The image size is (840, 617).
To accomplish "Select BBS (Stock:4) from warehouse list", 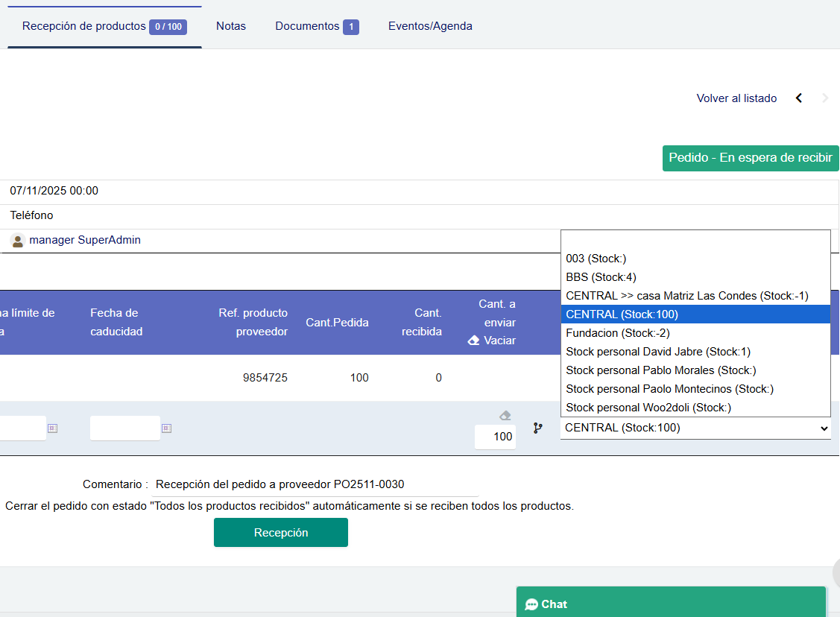I will click(601, 277).
